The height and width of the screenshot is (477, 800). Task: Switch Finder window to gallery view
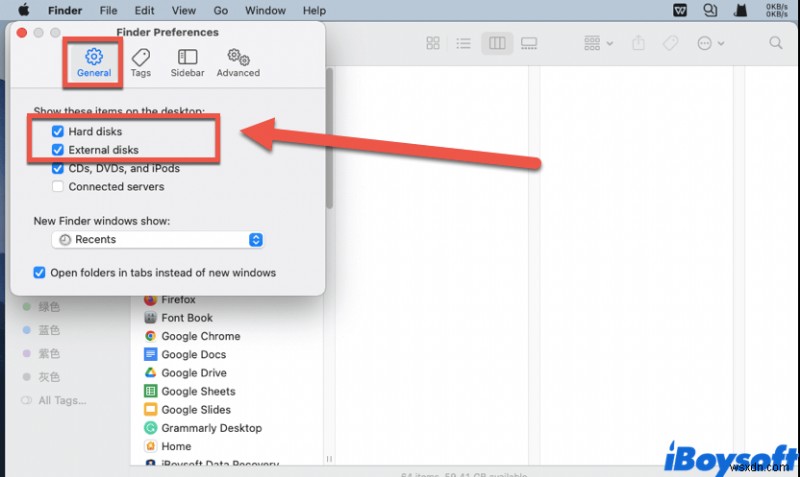pos(529,43)
